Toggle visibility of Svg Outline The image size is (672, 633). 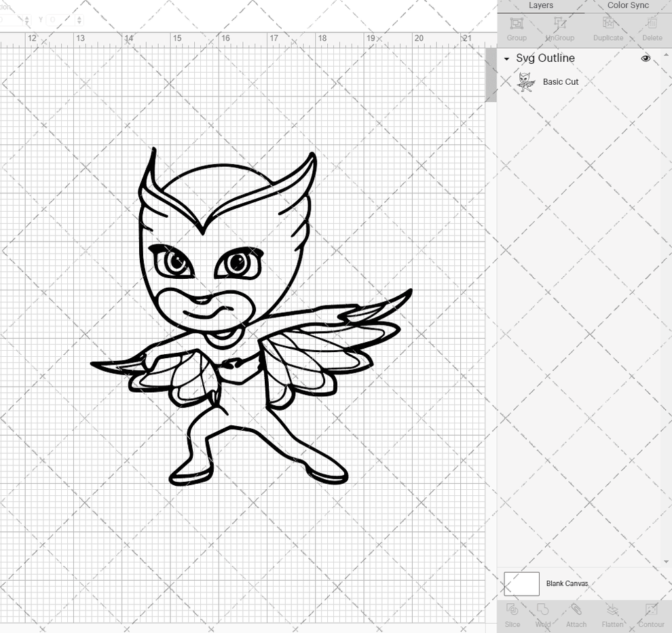[x=646, y=58]
